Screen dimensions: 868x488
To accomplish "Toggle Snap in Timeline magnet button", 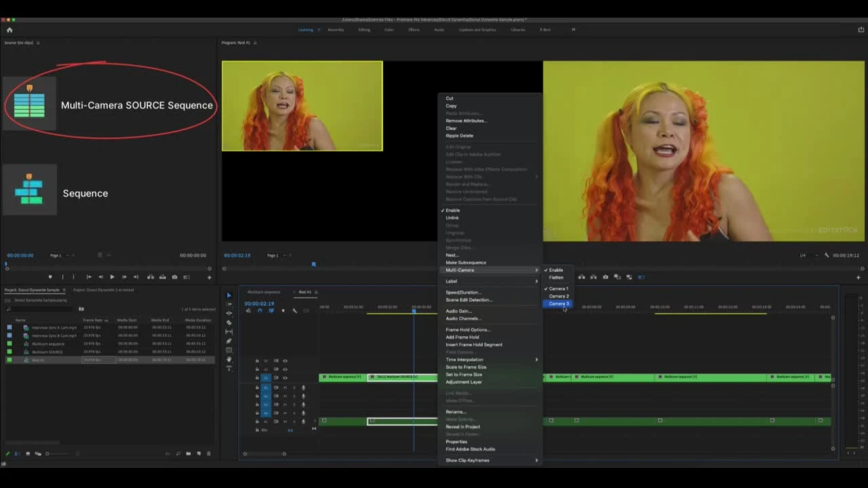I will (259, 311).
